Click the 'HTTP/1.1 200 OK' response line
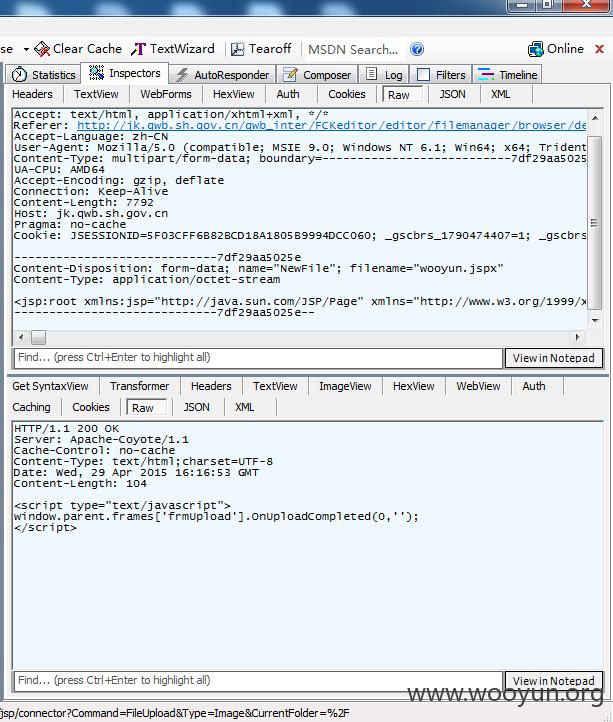This screenshot has height=722, width=613. click(66, 428)
